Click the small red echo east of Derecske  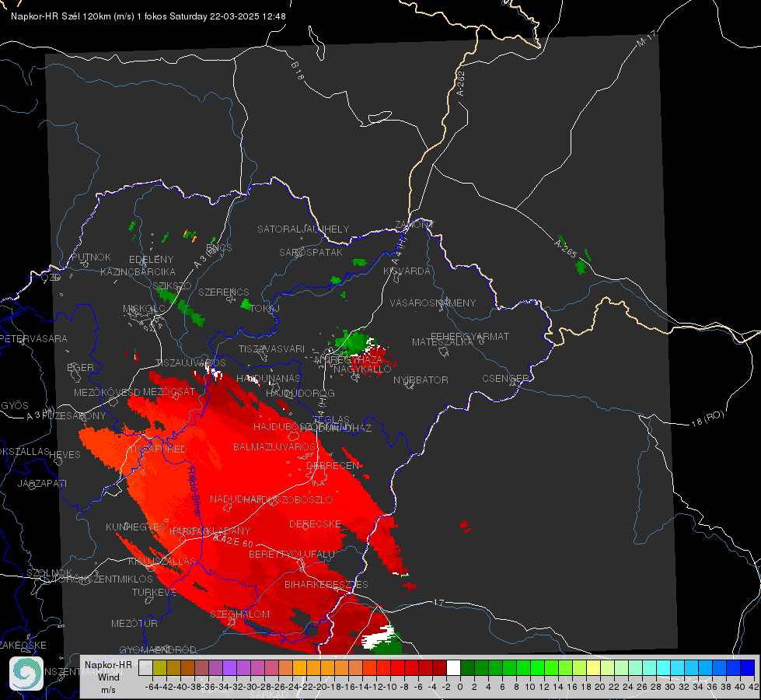tap(465, 526)
